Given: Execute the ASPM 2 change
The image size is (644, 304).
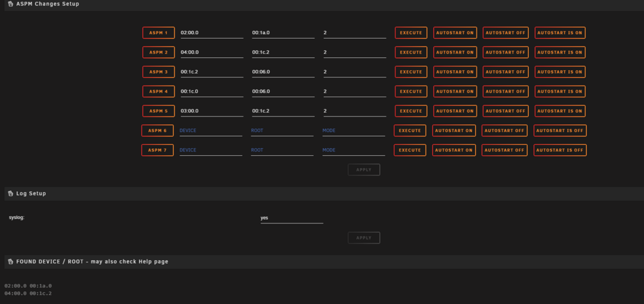Looking at the screenshot, I should [411, 53].
